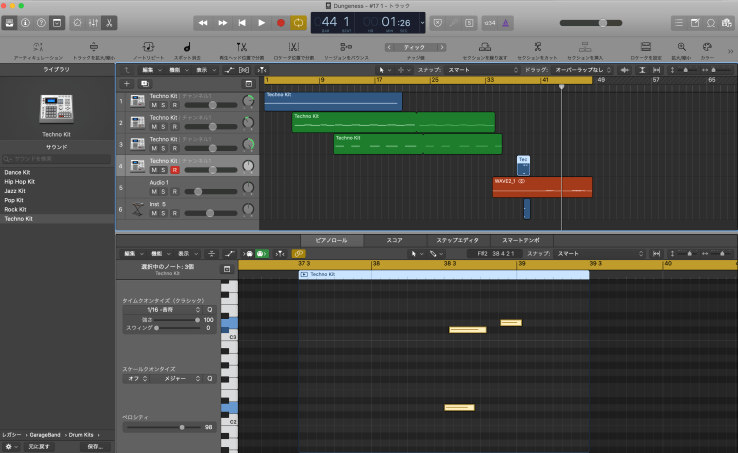
Task: Solo the Audio 1 track
Action: tap(164, 191)
